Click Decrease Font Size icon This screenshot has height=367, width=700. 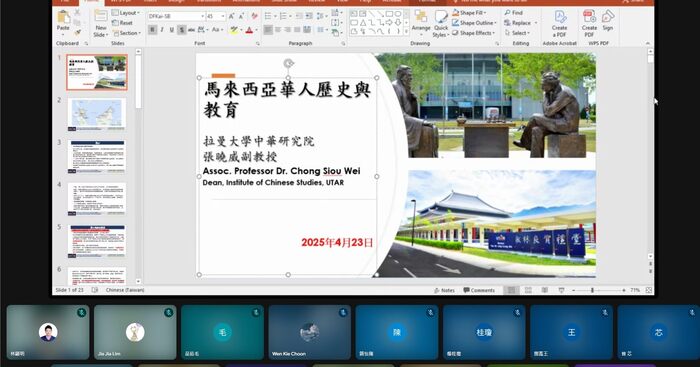tap(242, 16)
